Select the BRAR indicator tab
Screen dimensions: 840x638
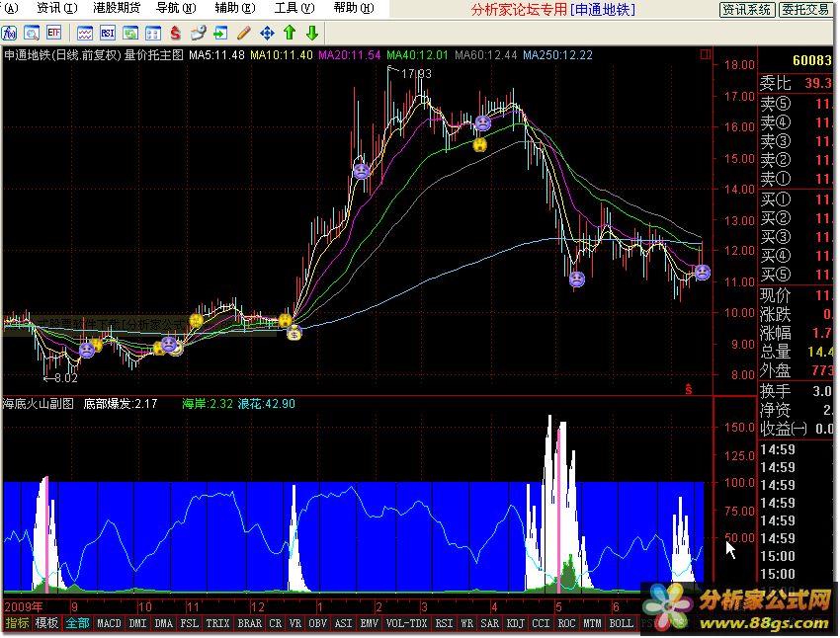click(x=250, y=623)
